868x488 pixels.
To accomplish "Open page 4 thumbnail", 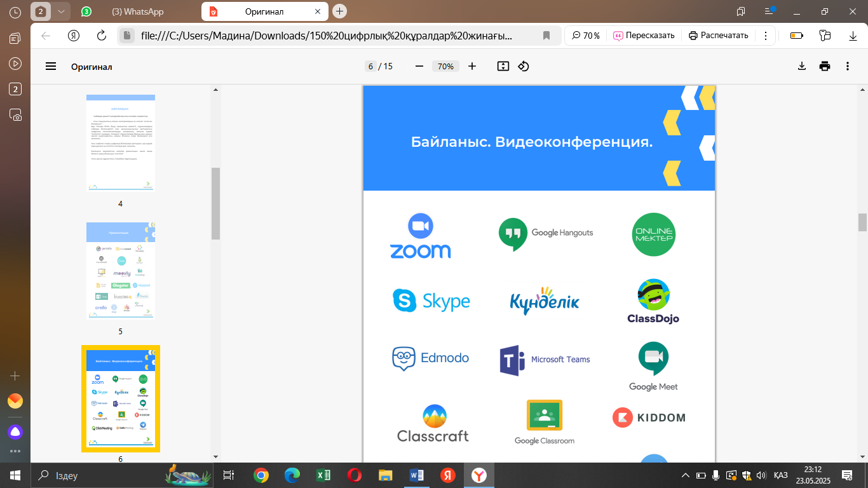I will tap(121, 144).
